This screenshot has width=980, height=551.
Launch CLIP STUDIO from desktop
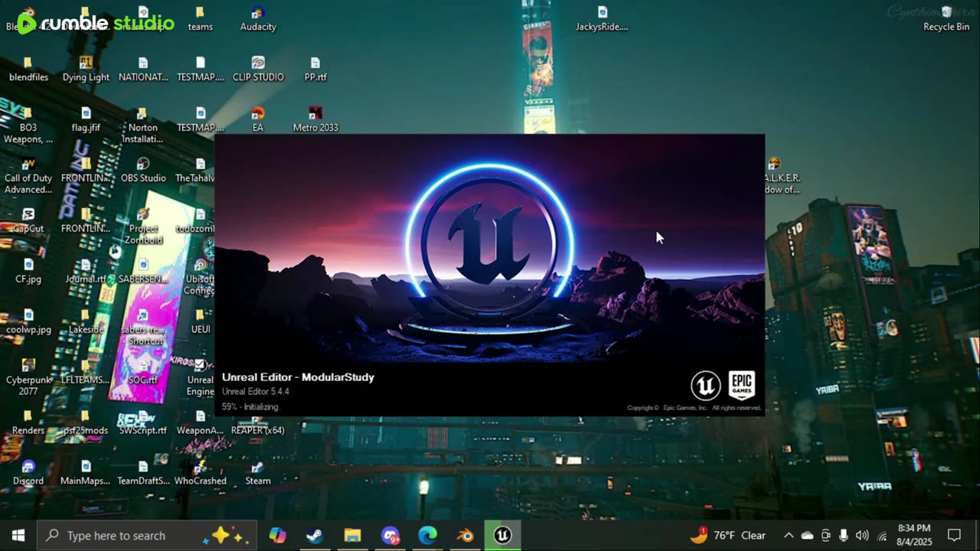point(258,70)
